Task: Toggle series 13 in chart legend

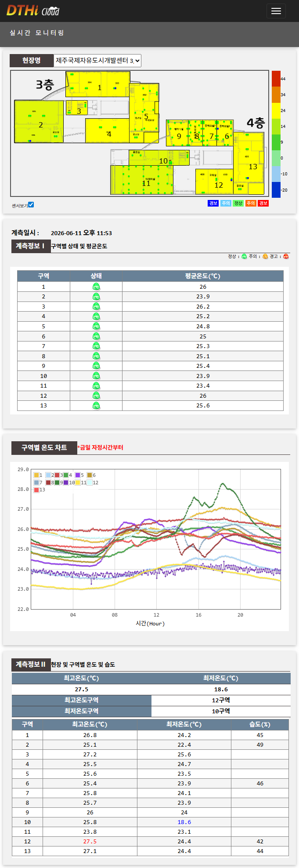Action: (40, 490)
